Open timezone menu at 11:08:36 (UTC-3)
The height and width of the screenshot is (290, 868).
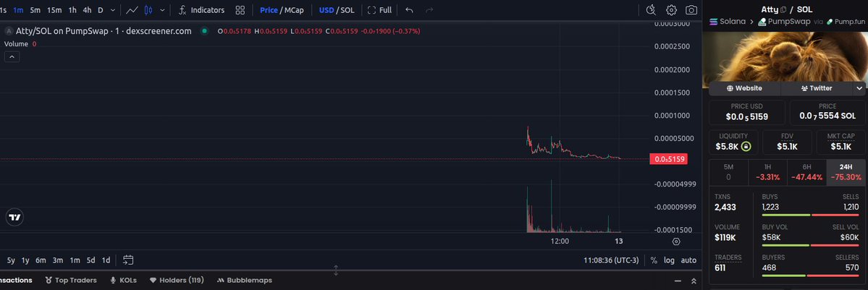[x=610, y=260]
